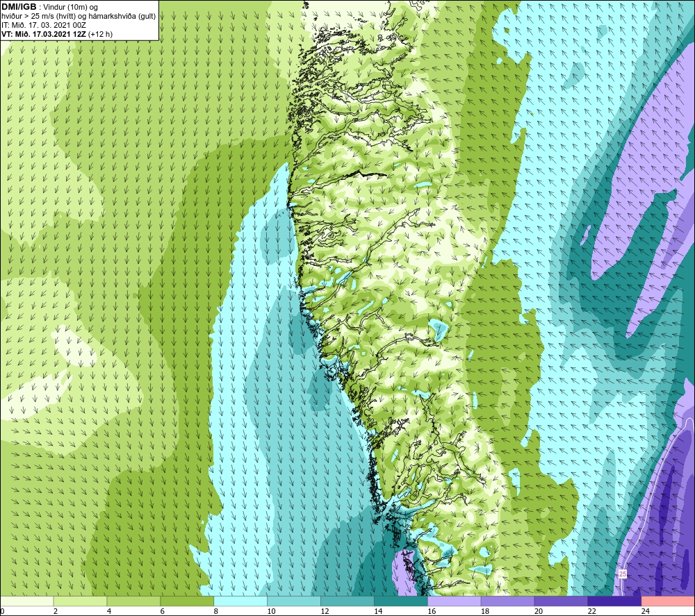Click the 20–22 m/s violet legend swatch
This screenshot has height=616, width=695.
coord(561,601)
